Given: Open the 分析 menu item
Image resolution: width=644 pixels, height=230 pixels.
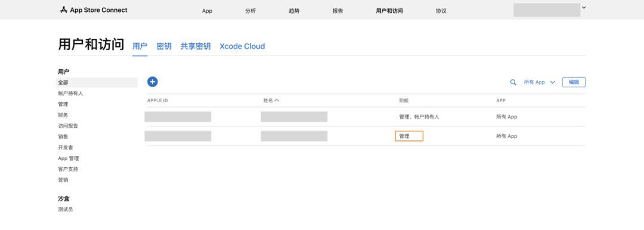Looking at the screenshot, I should pyautogui.click(x=250, y=11).
